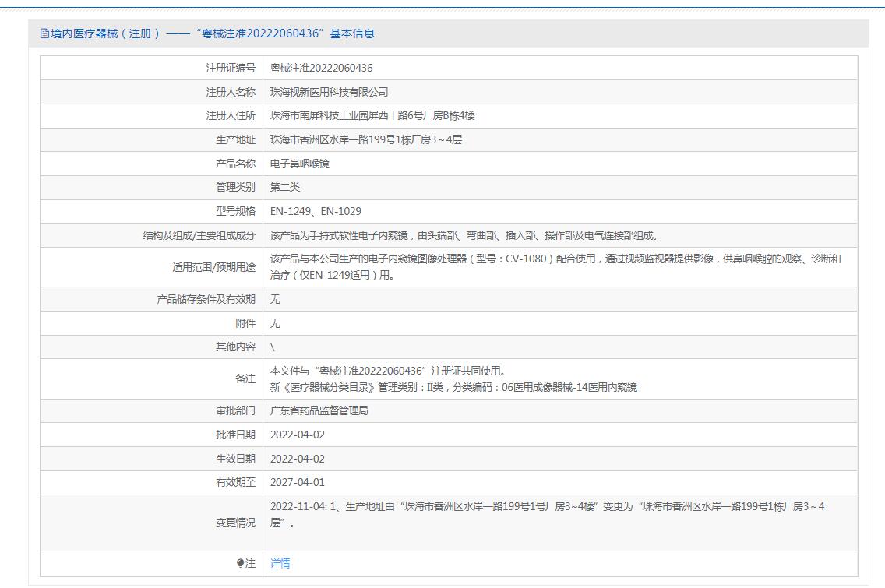Click the 注册证编号 row label
This screenshot has height=588, width=885.
[x=230, y=68]
